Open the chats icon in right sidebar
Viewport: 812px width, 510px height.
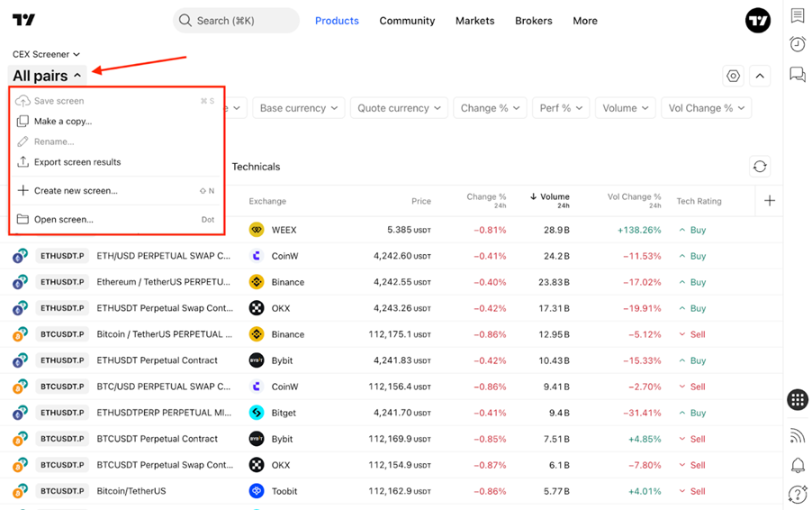798,74
